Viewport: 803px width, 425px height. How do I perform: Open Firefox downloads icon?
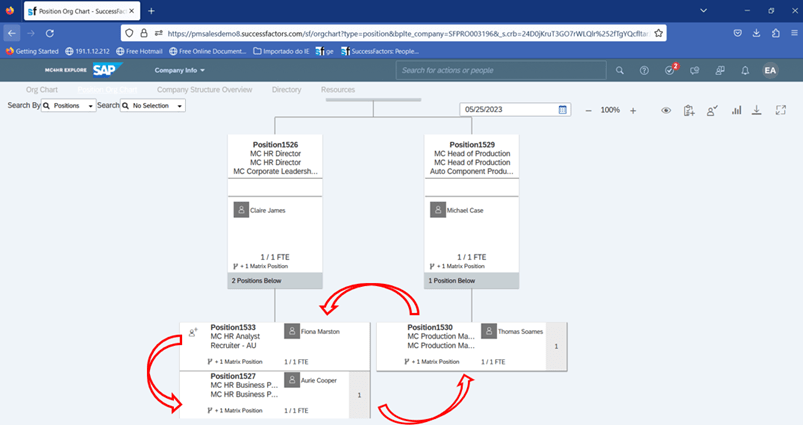click(x=756, y=33)
